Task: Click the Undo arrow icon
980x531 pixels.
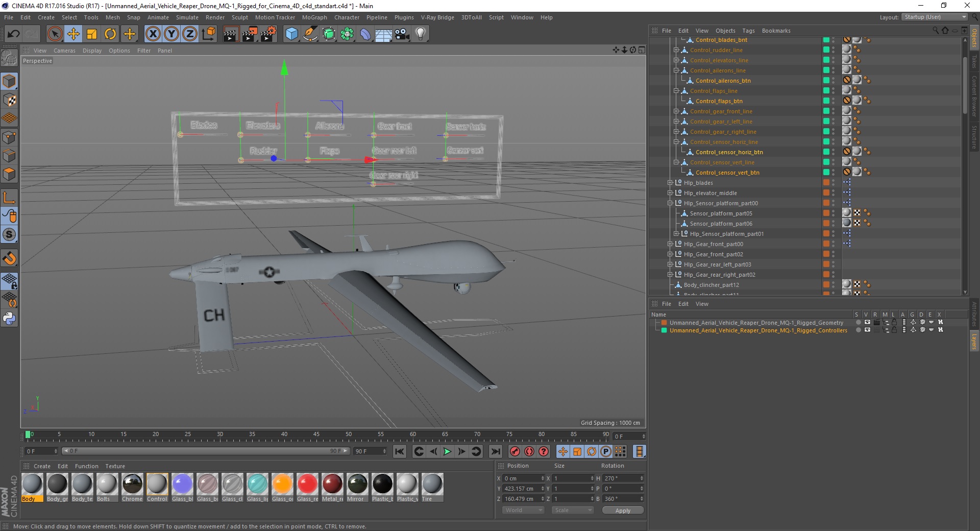Action: pyautogui.click(x=14, y=34)
